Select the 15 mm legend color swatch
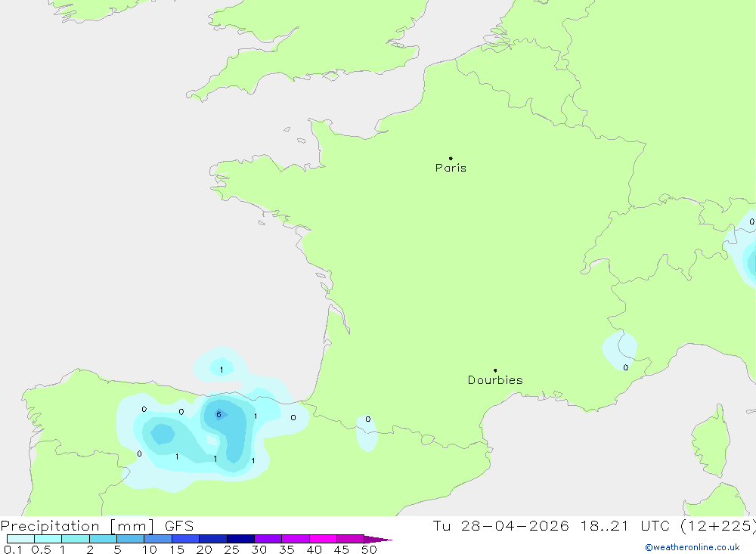Image resolution: width=756 pixels, height=554 pixels. pyautogui.click(x=185, y=539)
